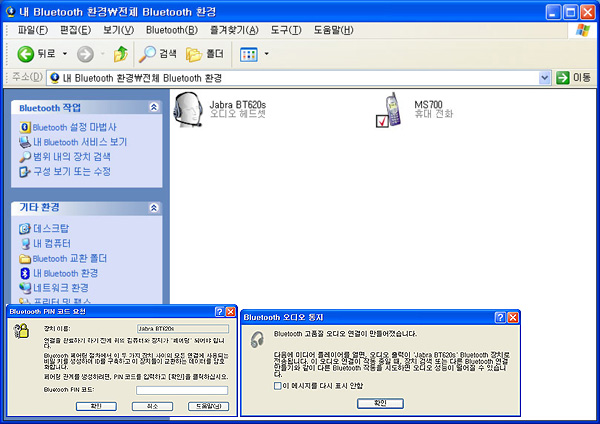Open 내 컴퓨터 link in sidebar
This screenshot has height=424, width=600.
pos(52,243)
